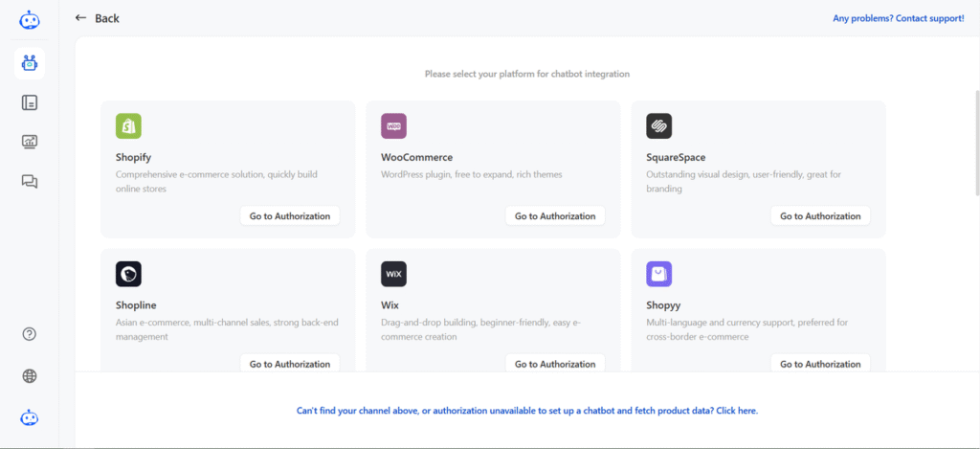Go to Authorization for WooCommerce
The height and width of the screenshot is (449, 980).
(x=555, y=215)
